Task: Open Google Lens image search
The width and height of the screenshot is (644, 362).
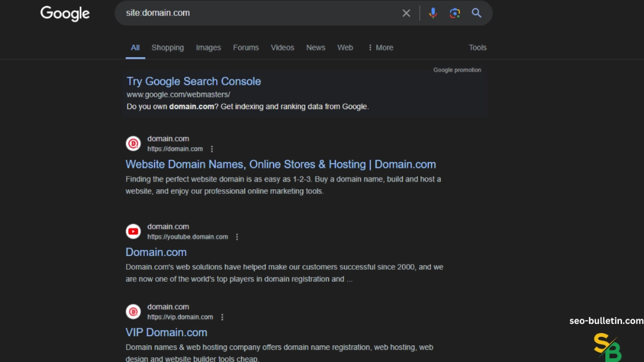Action: (455, 13)
